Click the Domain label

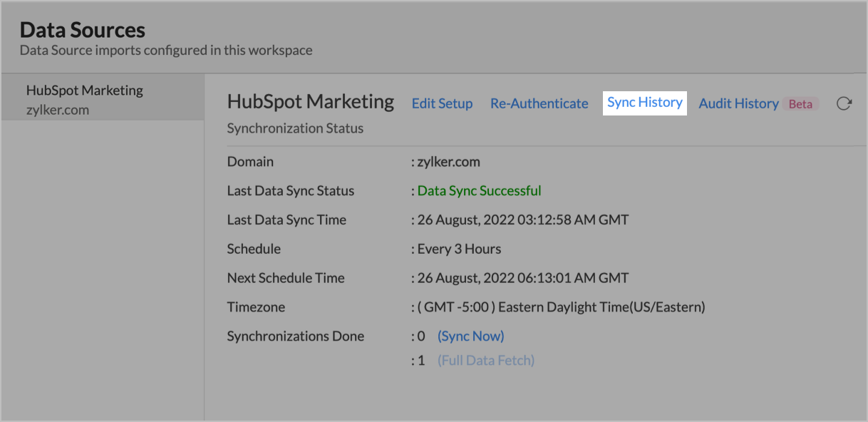click(x=250, y=161)
